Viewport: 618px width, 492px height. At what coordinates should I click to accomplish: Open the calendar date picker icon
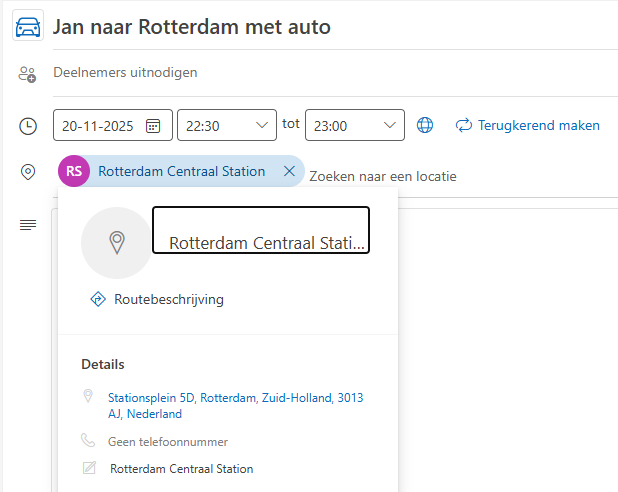click(x=154, y=126)
